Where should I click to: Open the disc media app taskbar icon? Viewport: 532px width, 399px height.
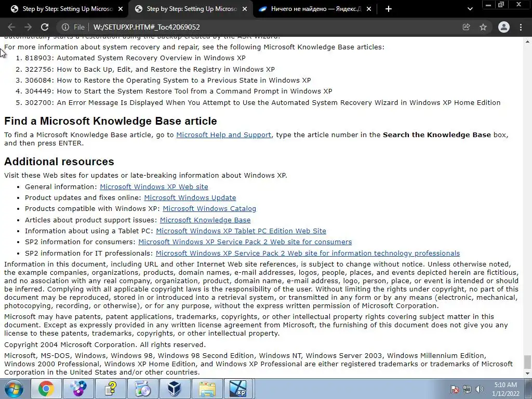[x=78, y=389]
